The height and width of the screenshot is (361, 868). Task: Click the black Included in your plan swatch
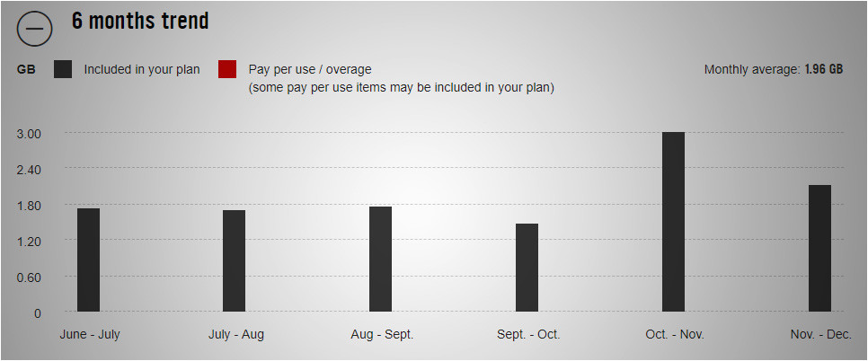[63, 70]
